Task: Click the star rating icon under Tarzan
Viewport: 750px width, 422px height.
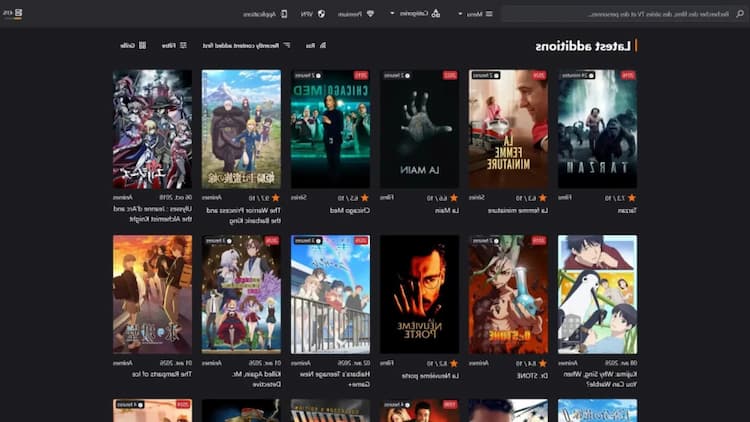Action: pos(632,198)
